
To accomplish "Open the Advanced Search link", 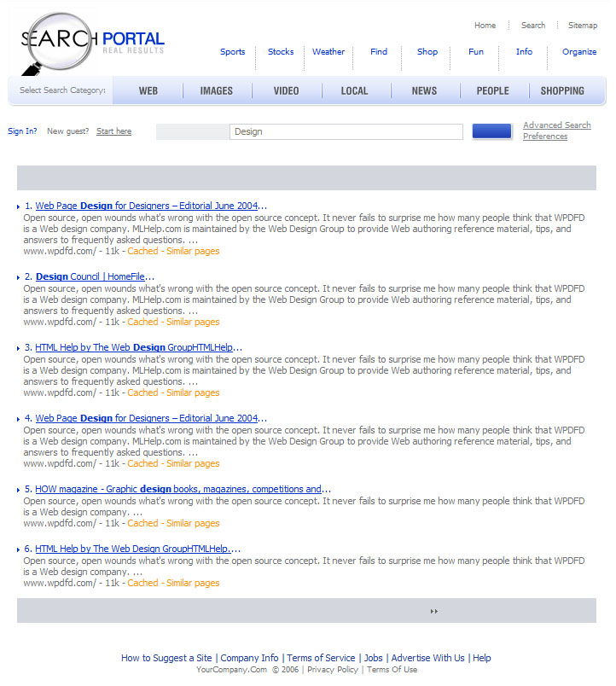I will pyautogui.click(x=556, y=125).
